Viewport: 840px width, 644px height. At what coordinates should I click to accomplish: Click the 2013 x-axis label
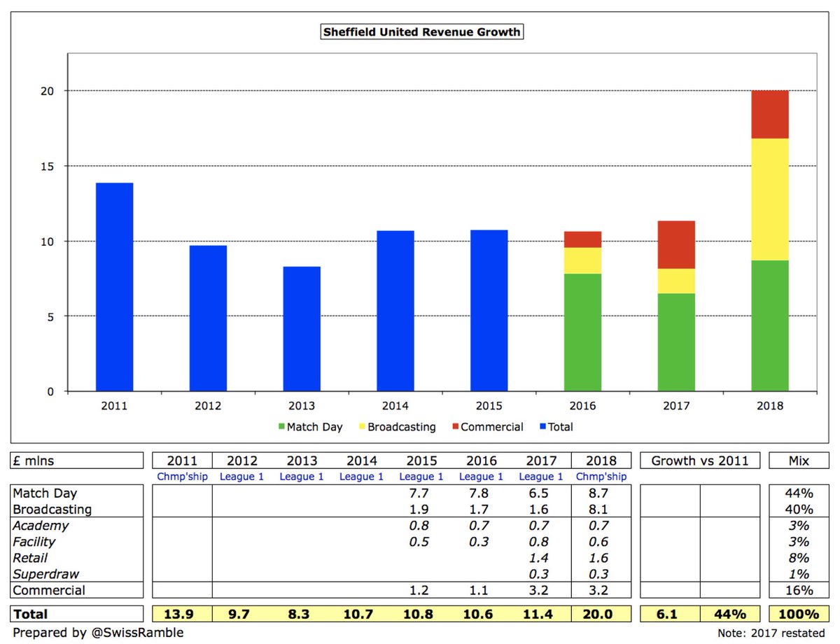(x=302, y=405)
